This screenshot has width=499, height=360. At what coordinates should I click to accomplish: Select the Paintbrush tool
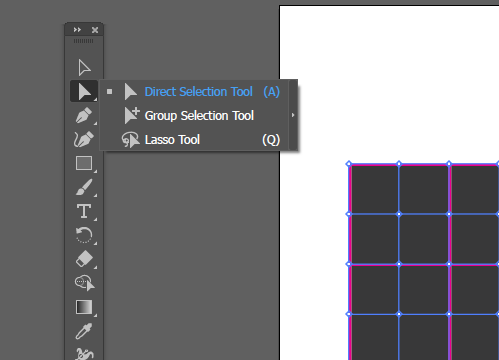coord(84,187)
